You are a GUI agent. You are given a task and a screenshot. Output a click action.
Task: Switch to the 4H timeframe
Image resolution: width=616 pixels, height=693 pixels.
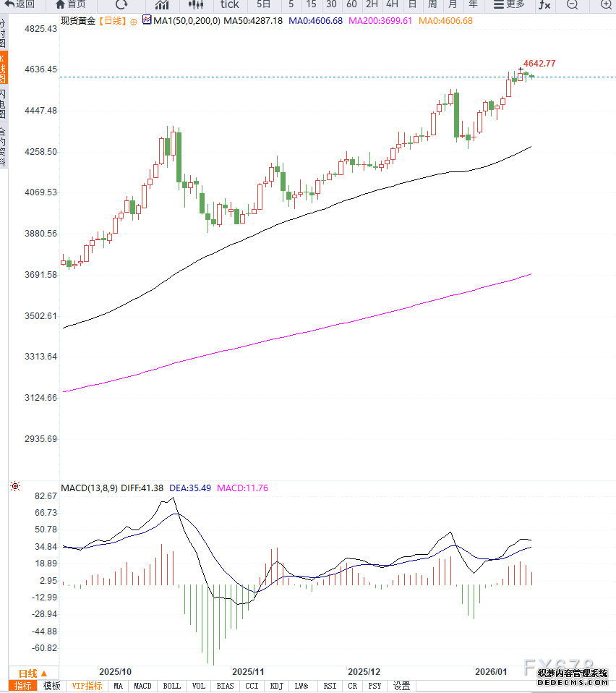click(392, 4)
